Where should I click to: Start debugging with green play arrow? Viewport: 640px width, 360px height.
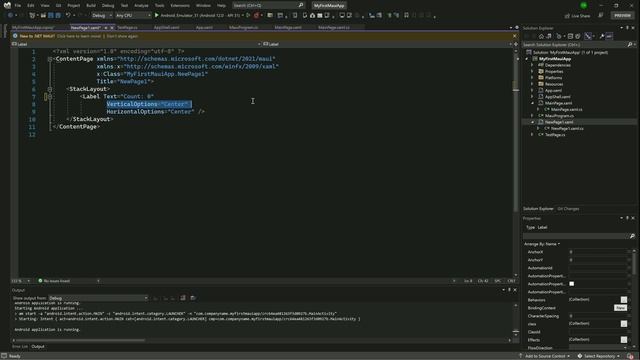156,15
